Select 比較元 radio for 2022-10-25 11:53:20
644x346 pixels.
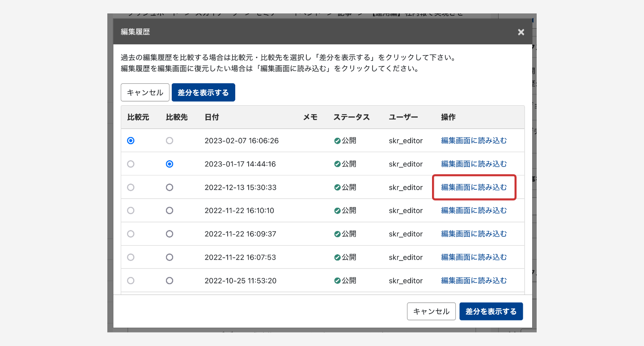tap(131, 281)
